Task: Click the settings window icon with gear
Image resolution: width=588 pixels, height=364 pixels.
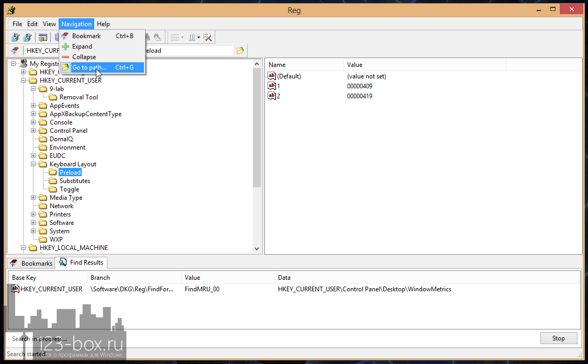Action: point(43,37)
